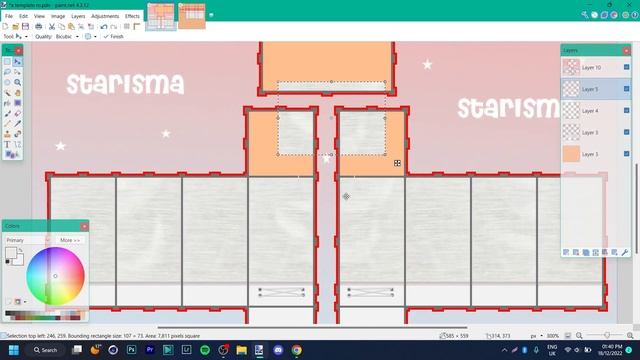Click the Save icon in toolbar

(25, 27)
